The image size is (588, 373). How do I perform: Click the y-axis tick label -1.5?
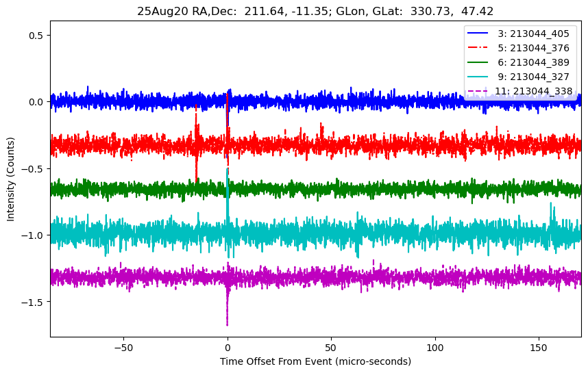32,302
